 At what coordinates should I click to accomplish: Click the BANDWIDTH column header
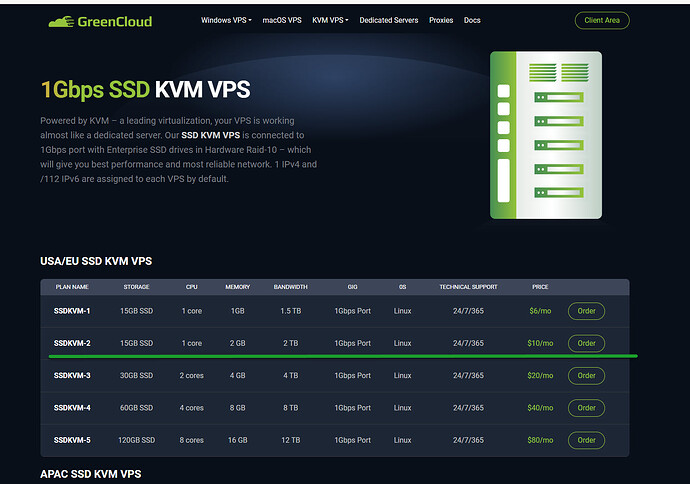[x=290, y=287]
